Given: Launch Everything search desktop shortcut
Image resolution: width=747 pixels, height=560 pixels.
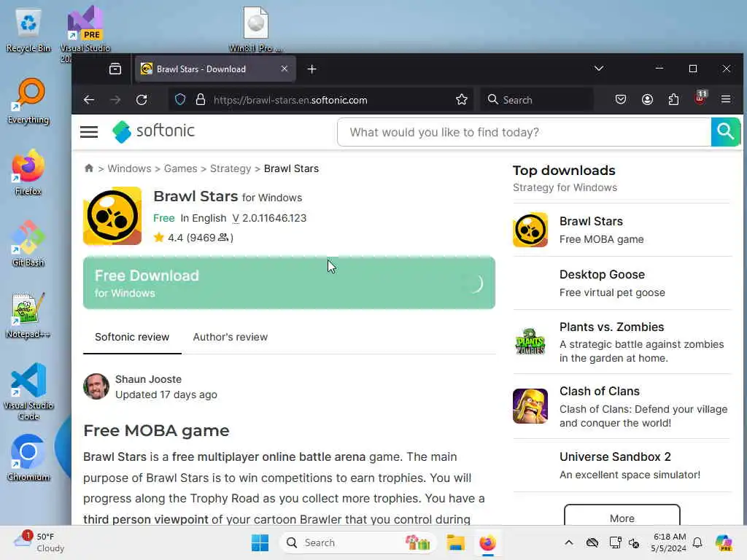Looking at the screenshot, I should point(28,101).
